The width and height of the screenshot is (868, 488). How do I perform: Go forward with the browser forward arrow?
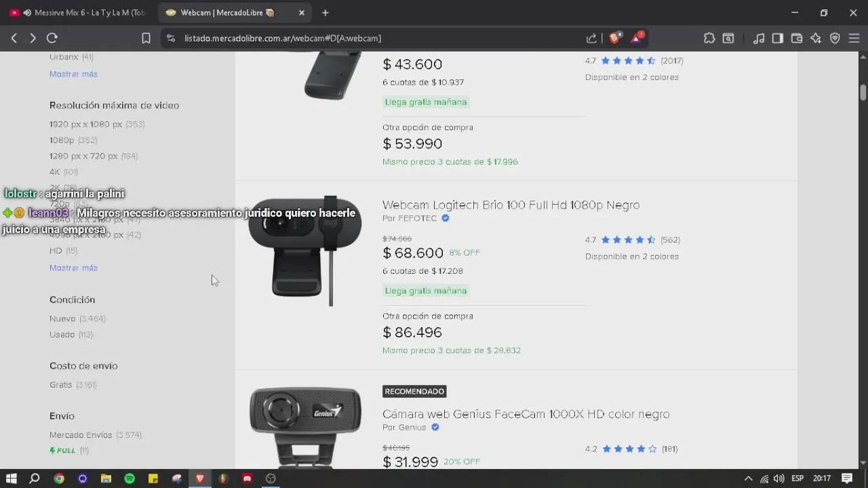coord(33,38)
